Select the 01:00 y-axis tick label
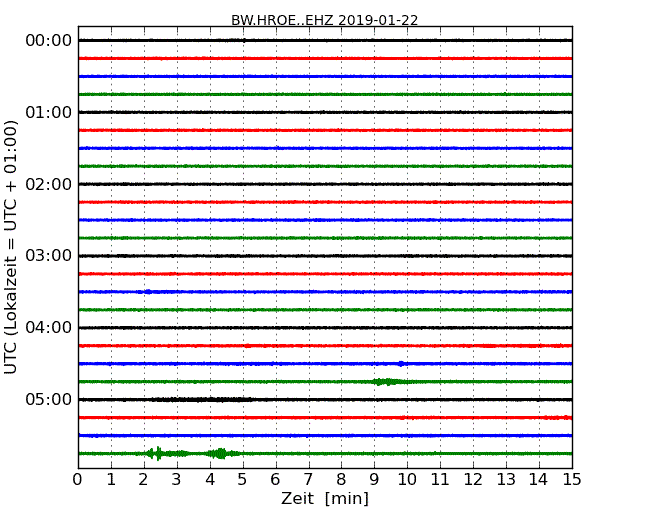650x520 pixels. click(49, 112)
